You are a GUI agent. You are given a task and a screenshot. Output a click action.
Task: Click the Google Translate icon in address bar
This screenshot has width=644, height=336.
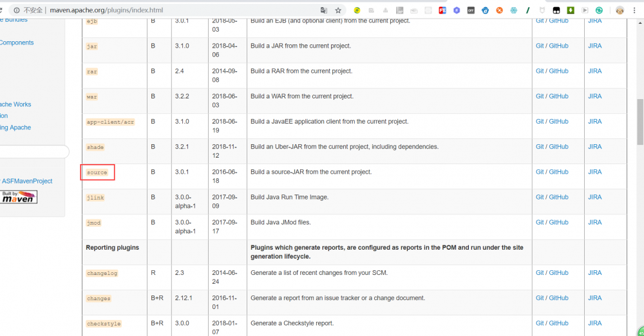[324, 10]
